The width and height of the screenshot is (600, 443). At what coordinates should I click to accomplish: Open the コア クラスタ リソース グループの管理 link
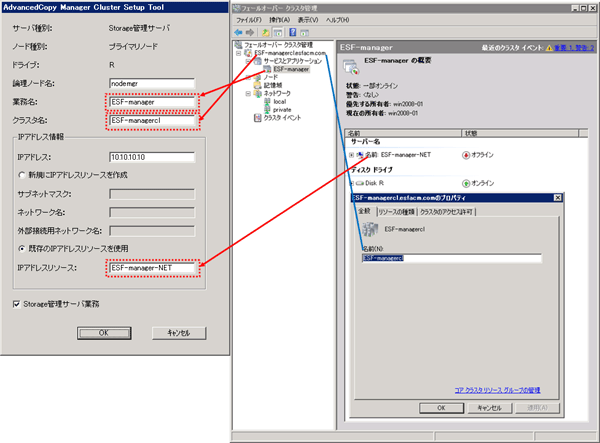pos(497,390)
